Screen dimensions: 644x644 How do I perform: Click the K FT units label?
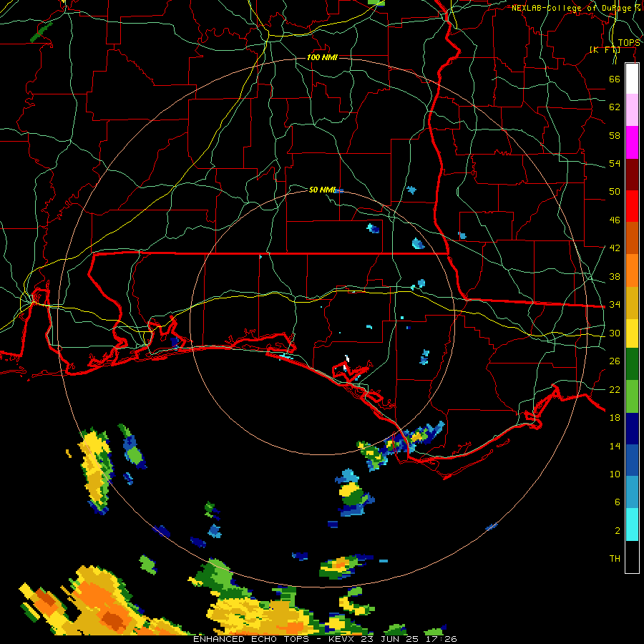(x=605, y=49)
